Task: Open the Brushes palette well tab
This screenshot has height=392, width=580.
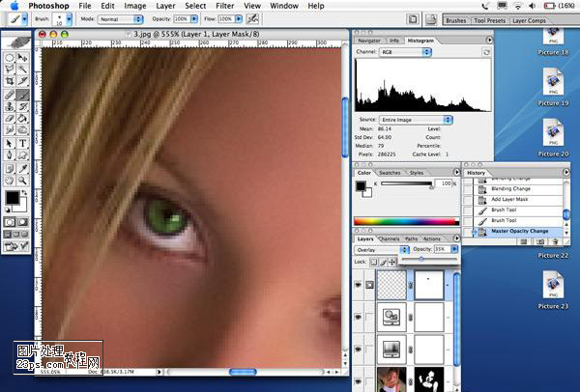Action: pos(455,20)
